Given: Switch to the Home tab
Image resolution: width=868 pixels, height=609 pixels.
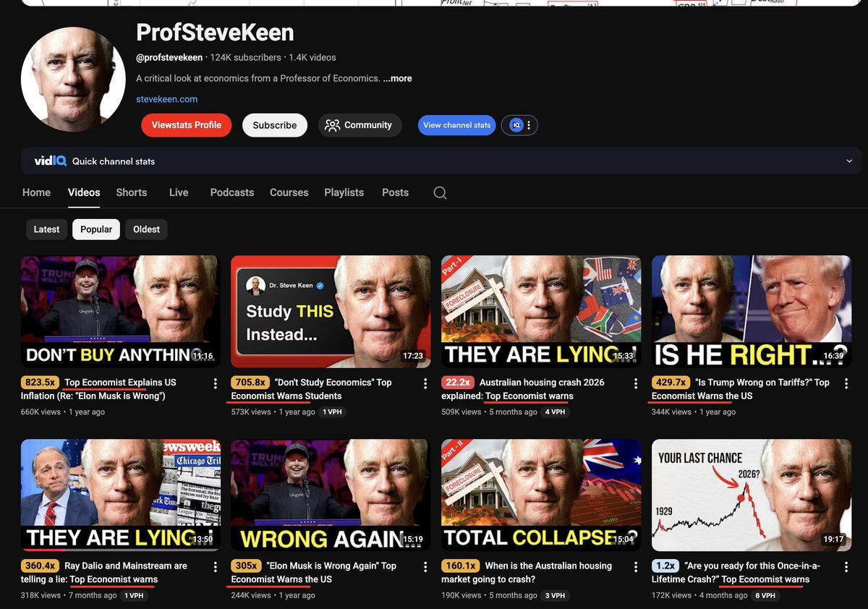Looking at the screenshot, I should [x=36, y=192].
